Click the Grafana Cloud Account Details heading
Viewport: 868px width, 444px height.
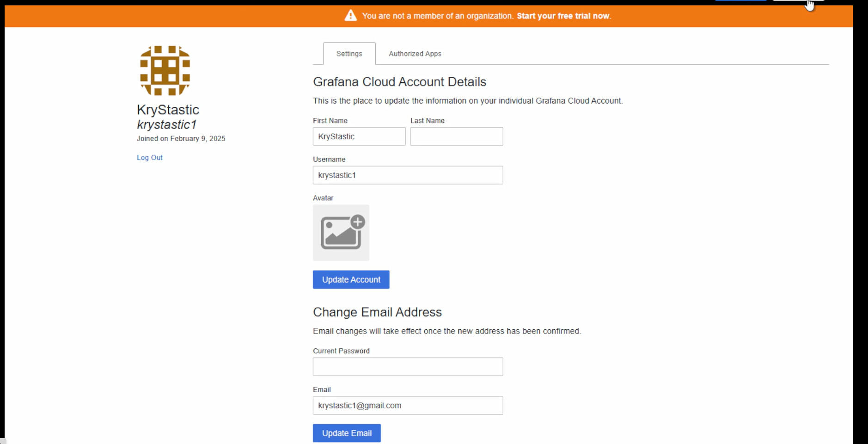399,82
